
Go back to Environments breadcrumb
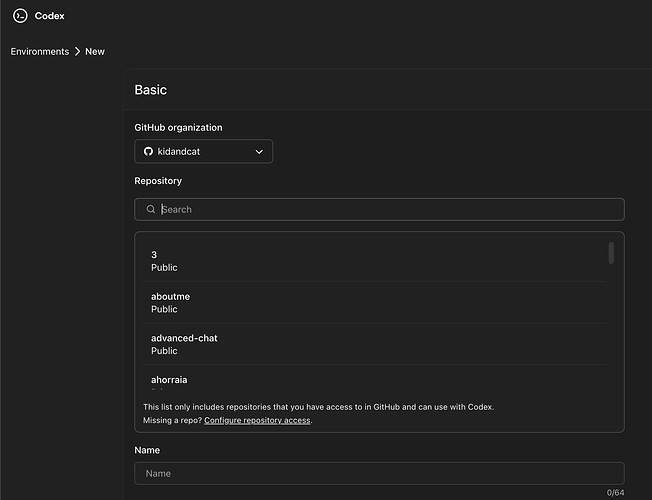tap(40, 52)
